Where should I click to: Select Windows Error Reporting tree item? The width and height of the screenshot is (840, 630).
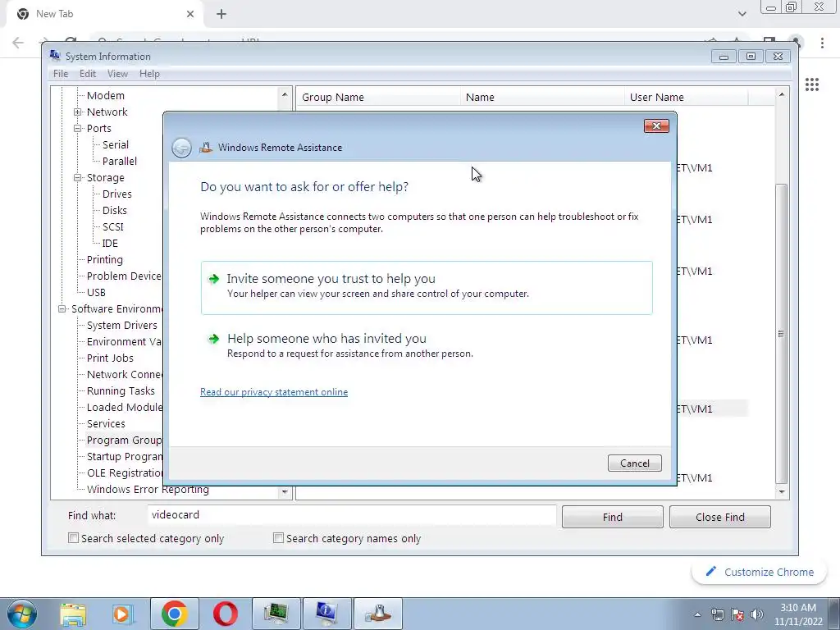(148, 490)
